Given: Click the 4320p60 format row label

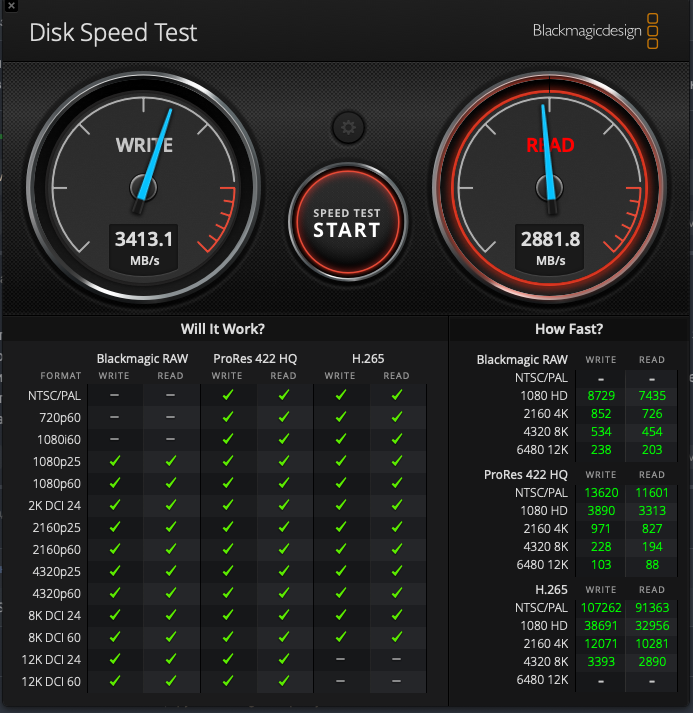Looking at the screenshot, I should pos(57,593).
